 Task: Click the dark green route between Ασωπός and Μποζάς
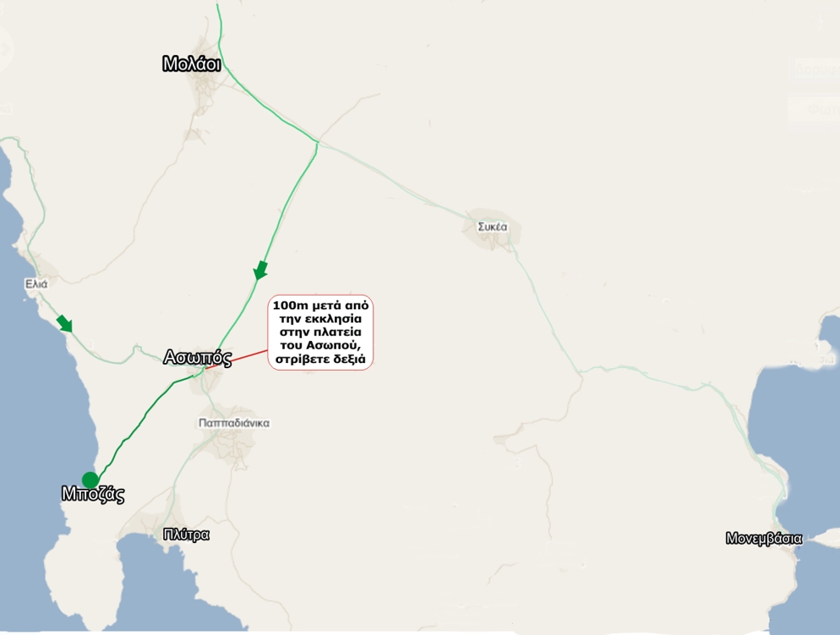pyautogui.click(x=145, y=423)
